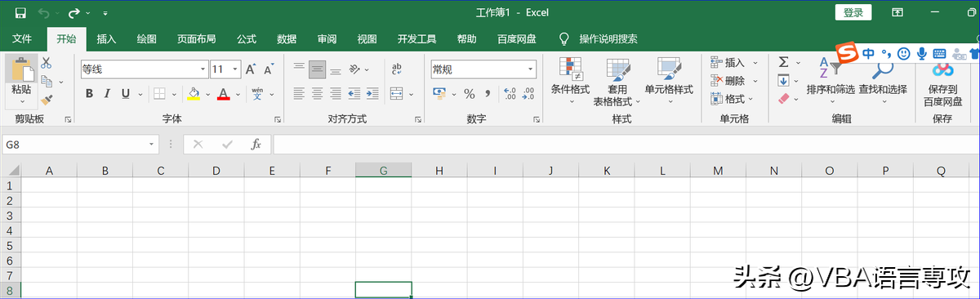Decrease indent in alignment group

click(x=354, y=94)
